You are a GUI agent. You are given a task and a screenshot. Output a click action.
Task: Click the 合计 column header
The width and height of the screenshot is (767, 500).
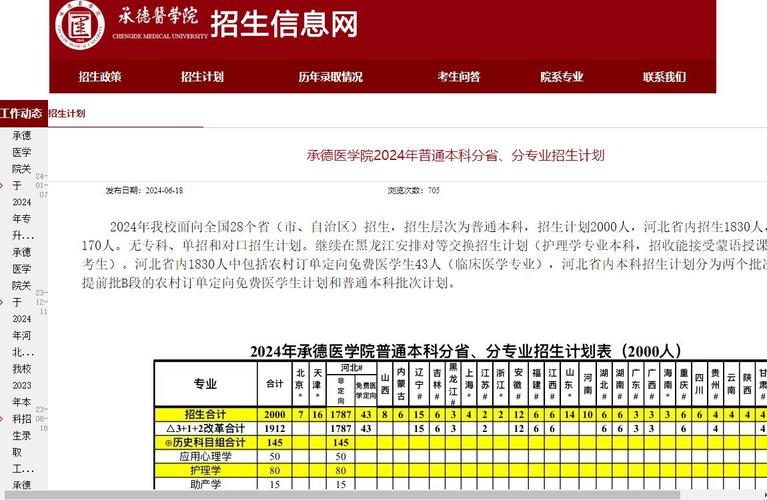(x=275, y=384)
